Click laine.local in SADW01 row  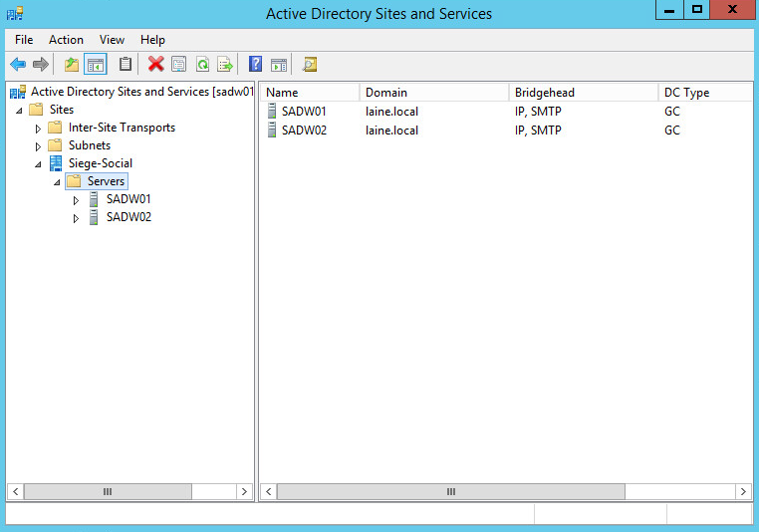pyautogui.click(x=391, y=112)
